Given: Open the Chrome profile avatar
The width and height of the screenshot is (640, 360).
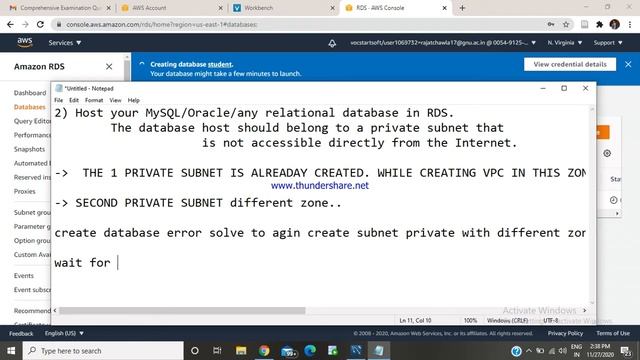Looking at the screenshot, I should [x=615, y=24].
